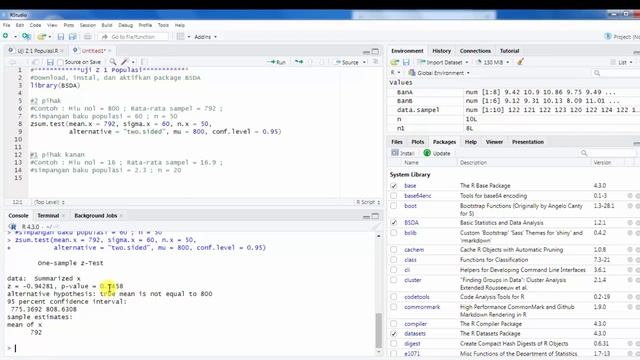Maximize the source editor pane
The height and width of the screenshot is (360, 640).
pyautogui.click(x=375, y=51)
